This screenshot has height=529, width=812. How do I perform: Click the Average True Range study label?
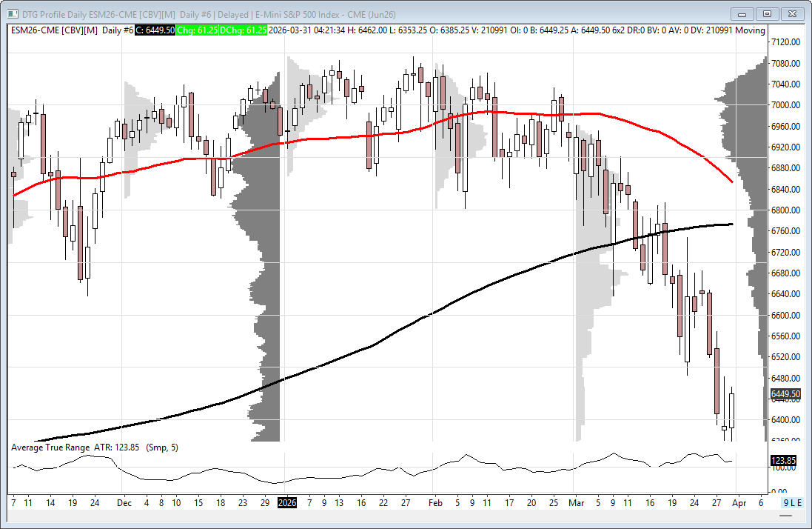tap(50, 448)
